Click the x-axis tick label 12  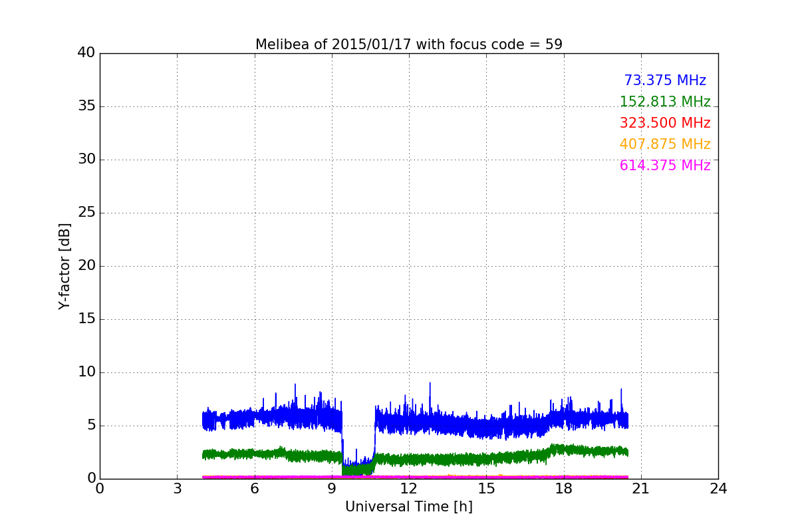(x=409, y=488)
